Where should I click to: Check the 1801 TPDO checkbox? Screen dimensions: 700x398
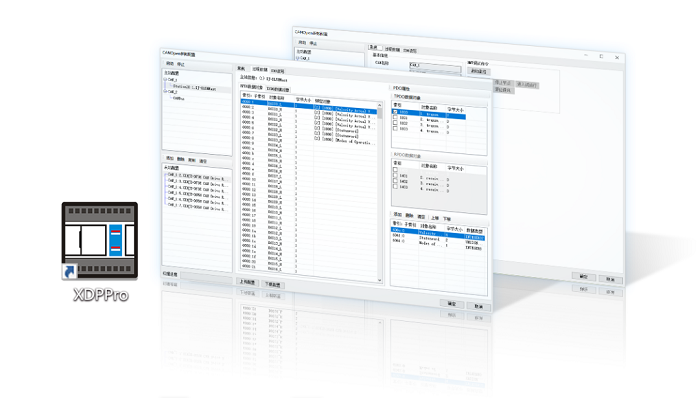pyautogui.click(x=395, y=117)
